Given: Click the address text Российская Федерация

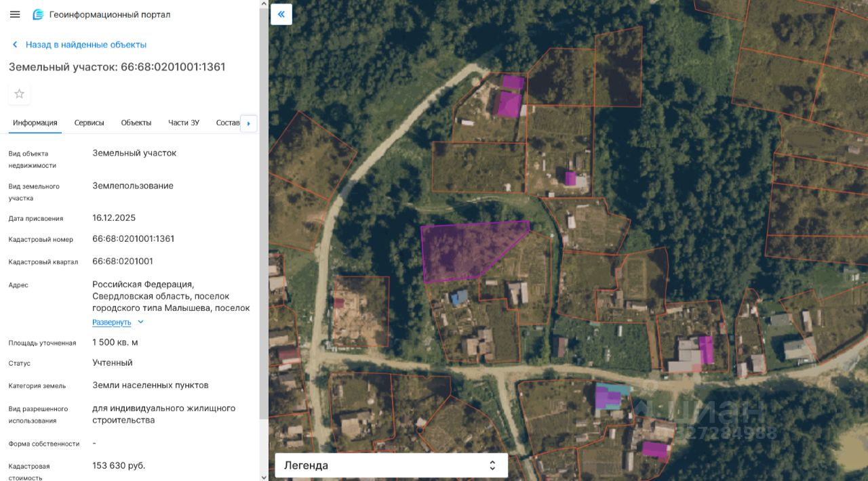Looking at the screenshot, I should point(143,285).
